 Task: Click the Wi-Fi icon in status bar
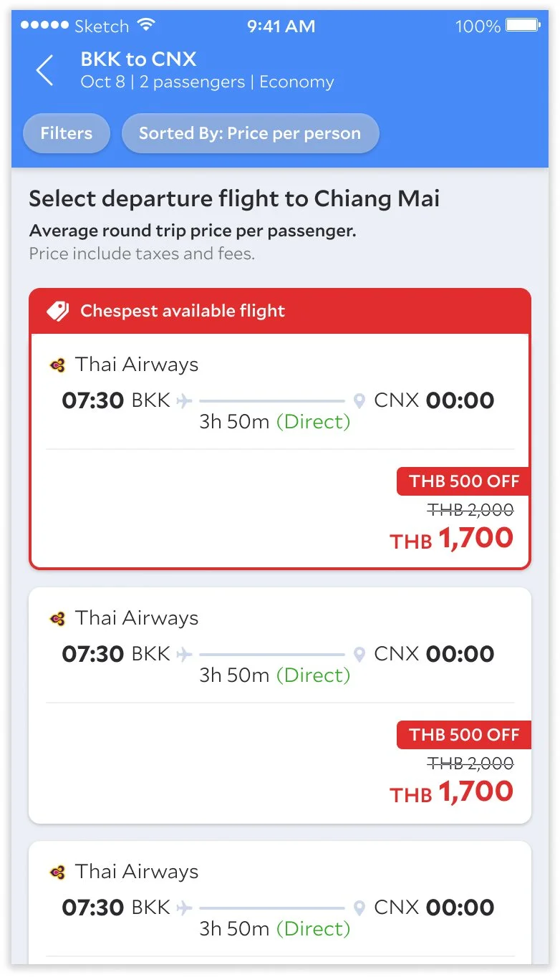click(x=146, y=25)
